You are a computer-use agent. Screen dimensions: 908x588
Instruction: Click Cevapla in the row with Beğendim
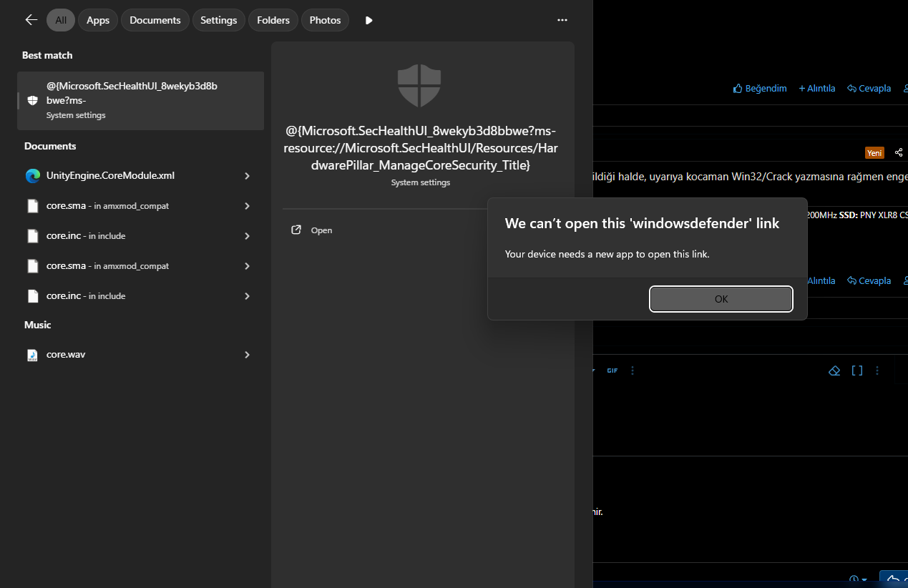[869, 88]
